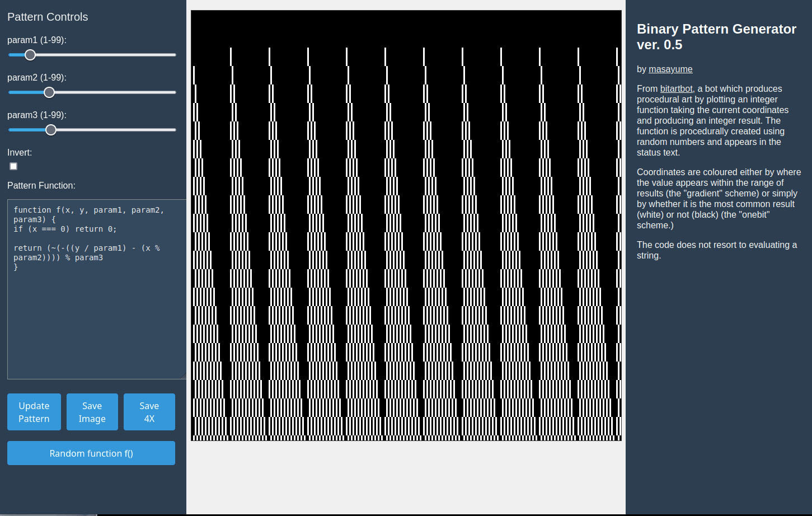Click the 'if (x === 0) return 0;' code line
812x516 pixels.
65,229
